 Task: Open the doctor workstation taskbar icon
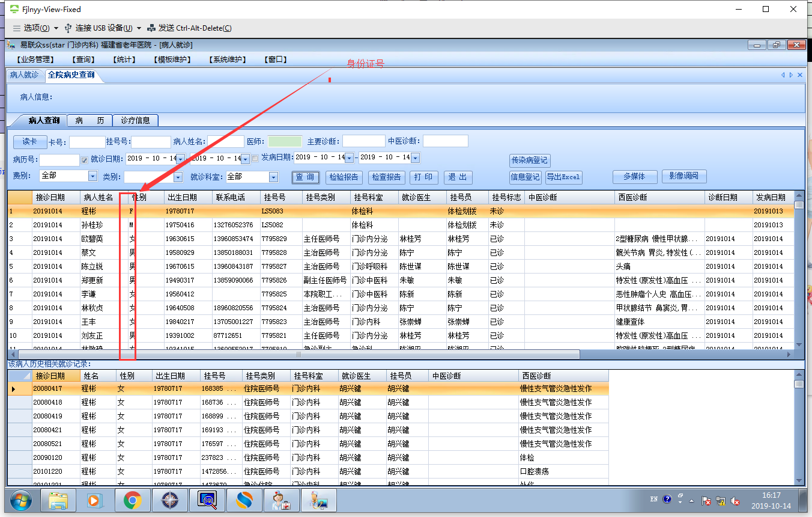pyautogui.click(x=318, y=500)
